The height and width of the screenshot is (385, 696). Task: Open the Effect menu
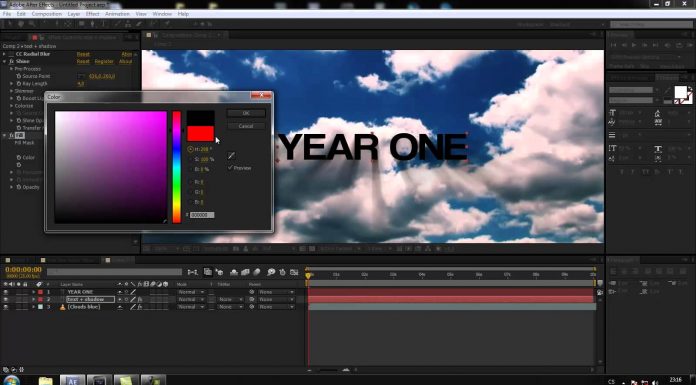click(92, 14)
